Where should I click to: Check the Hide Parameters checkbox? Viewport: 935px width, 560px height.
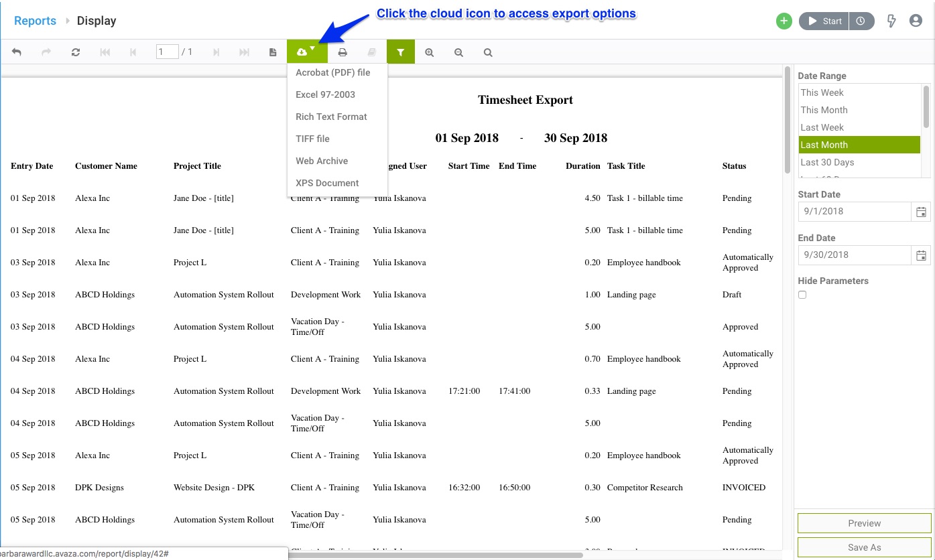(x=802, y=295)
